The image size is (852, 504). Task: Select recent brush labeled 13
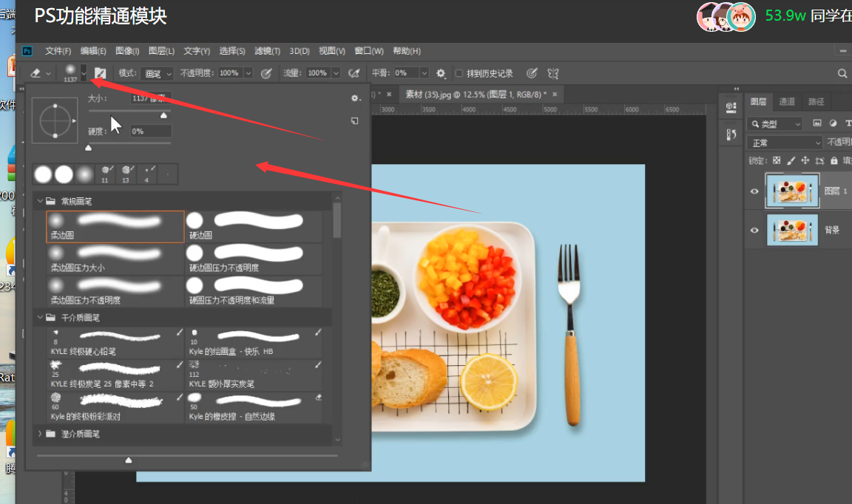[126, 174]
